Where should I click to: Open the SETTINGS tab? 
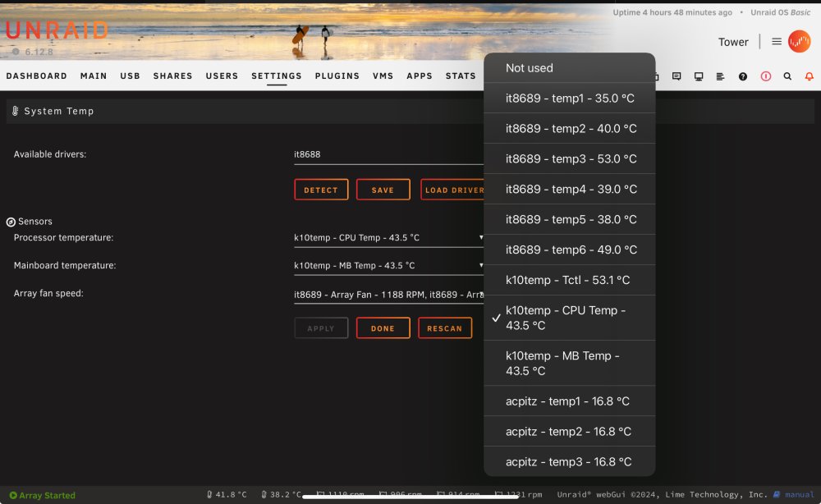pyautogui.click(x=277, y=76)
